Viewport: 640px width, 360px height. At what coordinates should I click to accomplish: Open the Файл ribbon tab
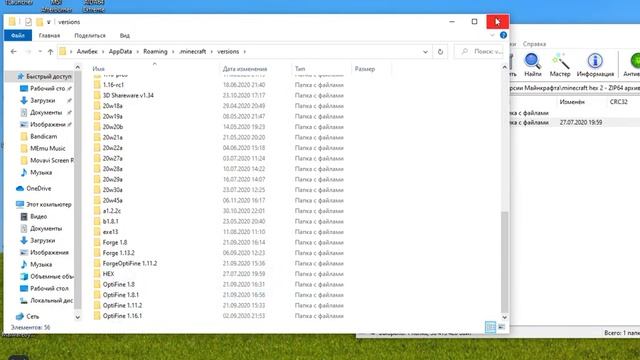tap(18, 36)
